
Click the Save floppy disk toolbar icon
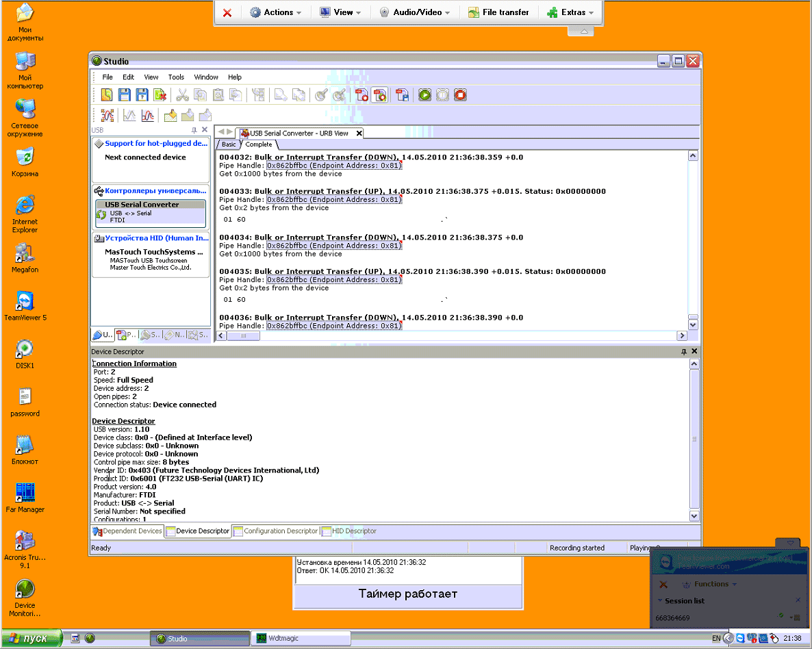(125, 94)
